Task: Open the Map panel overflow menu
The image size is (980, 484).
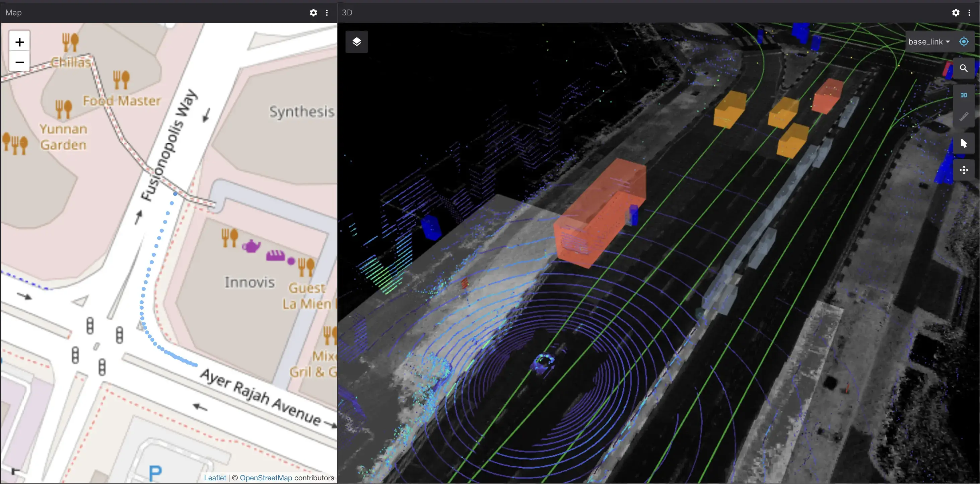Action: click(327, 12)
